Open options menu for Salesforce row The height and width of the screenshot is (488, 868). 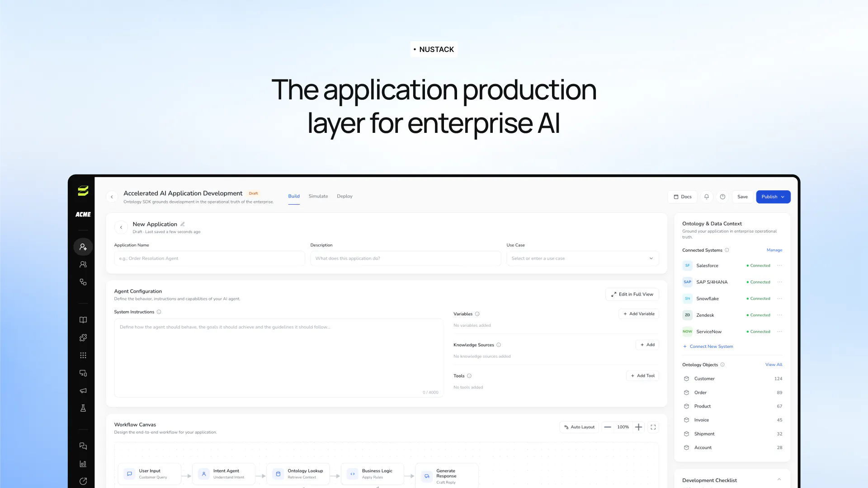780,266
